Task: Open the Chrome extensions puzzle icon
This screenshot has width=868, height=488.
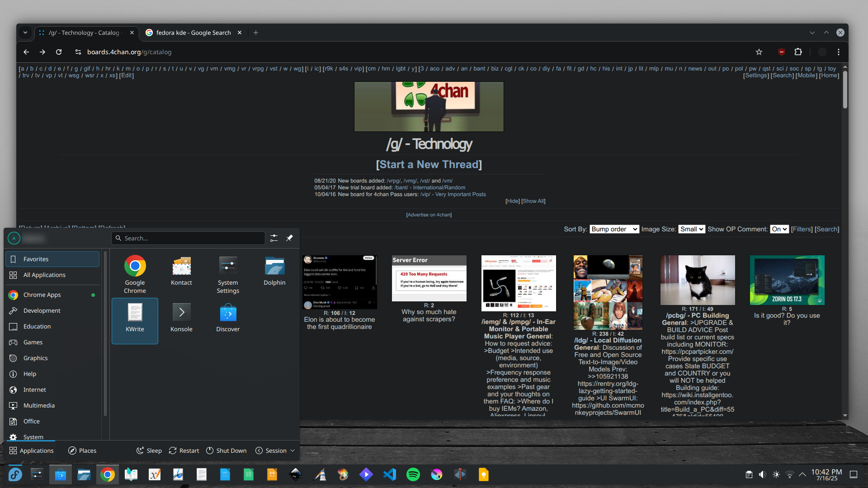Action: (x=798, y=52)
